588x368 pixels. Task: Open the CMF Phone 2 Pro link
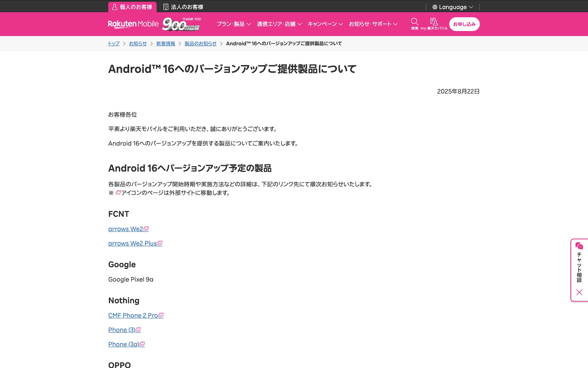tap(133, 315)
